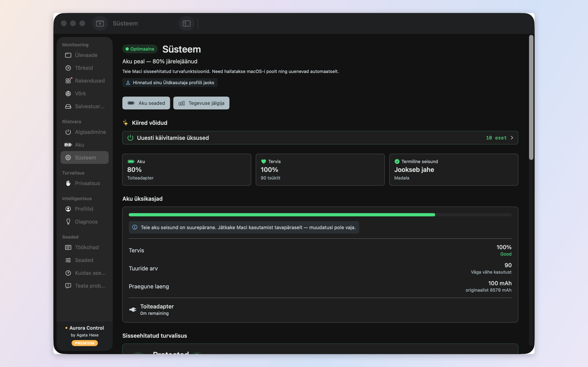588x367 pixels.
Task: Open Alglaadimine power icon
Action: click(x=68, y=132)
